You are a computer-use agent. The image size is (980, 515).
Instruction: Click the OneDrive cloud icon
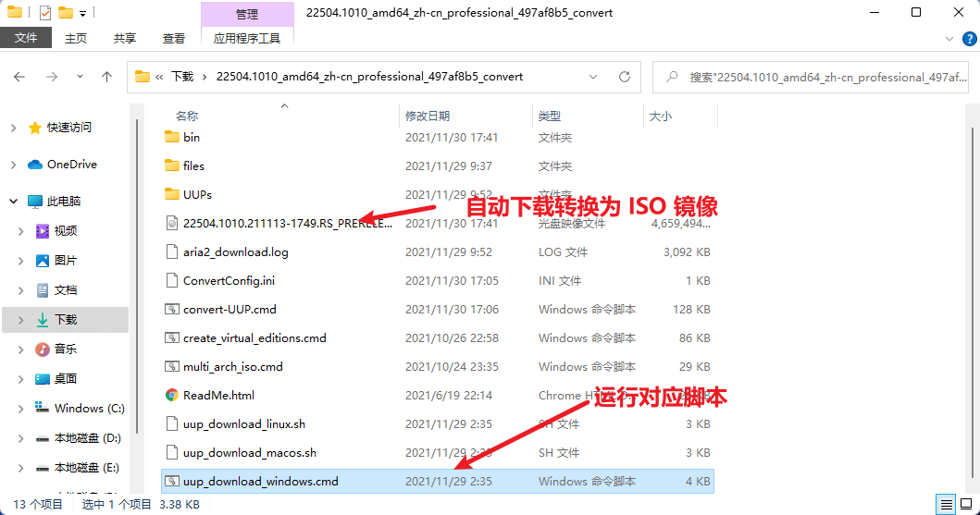tap(35, 165)
